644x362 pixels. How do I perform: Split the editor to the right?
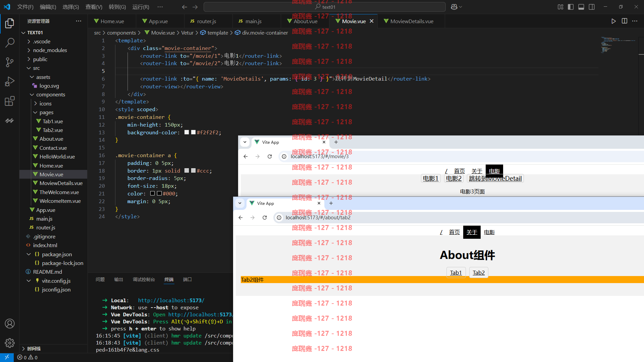(x=624, y=21)
